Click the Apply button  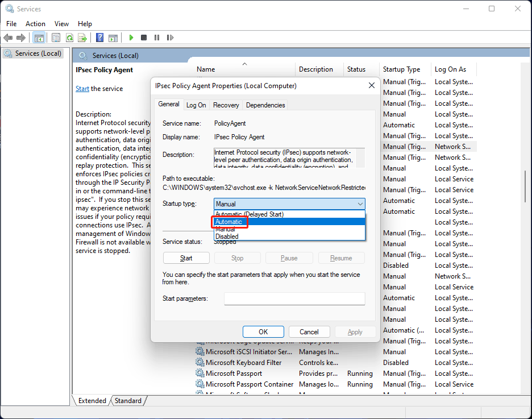pyautogui.click(x=355, y=332)
